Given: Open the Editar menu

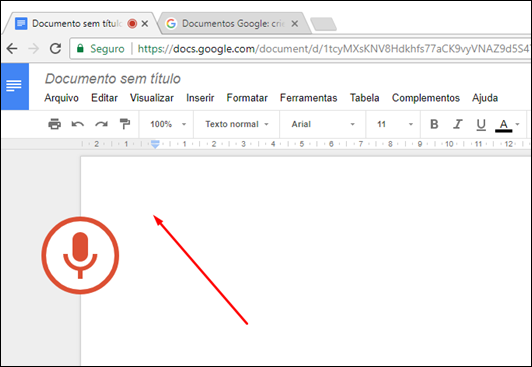Looking at the screenshot, I should point(104,98).
